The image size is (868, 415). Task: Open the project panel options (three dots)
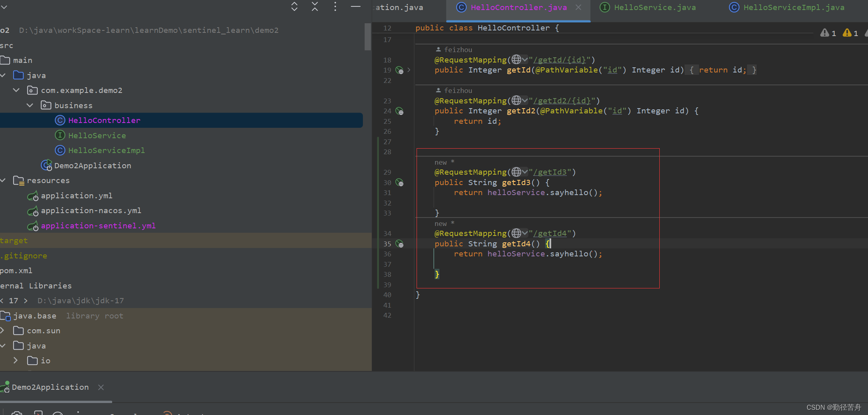coord(335,6)
